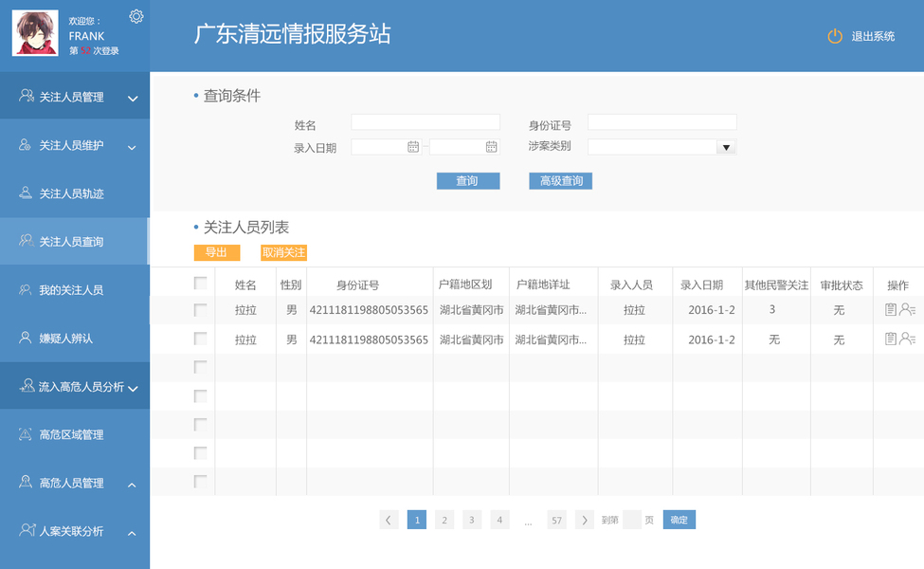
Task: Go to page 2
Action: tap(444, 520)
